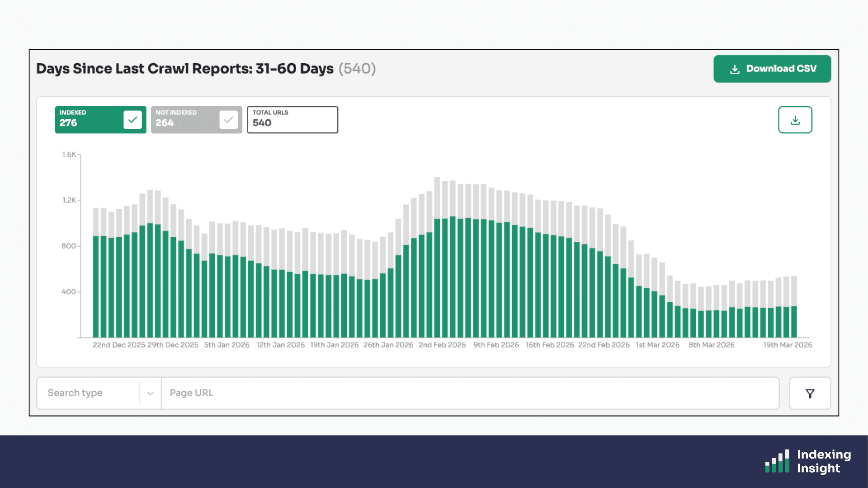Screen dimensions: 868x488
Task: Click the 9th Feb 2026 axis label
Action: 496,345
